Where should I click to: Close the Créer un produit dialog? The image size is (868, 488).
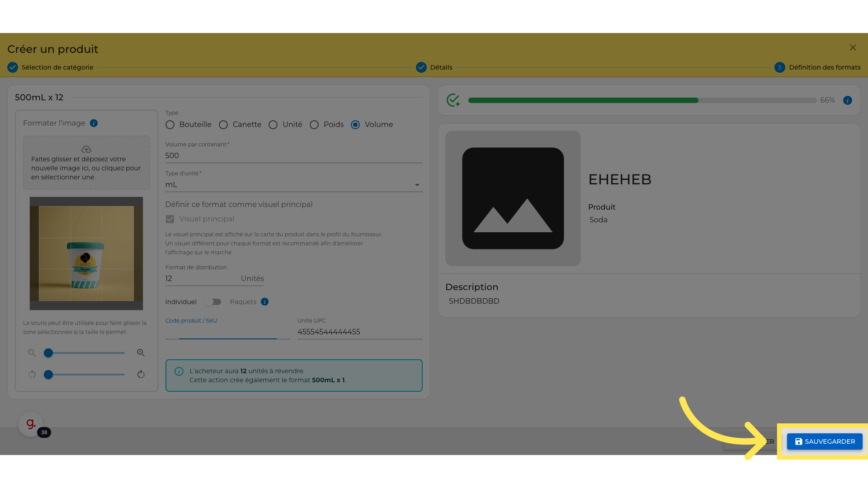(x=853, y=47)
